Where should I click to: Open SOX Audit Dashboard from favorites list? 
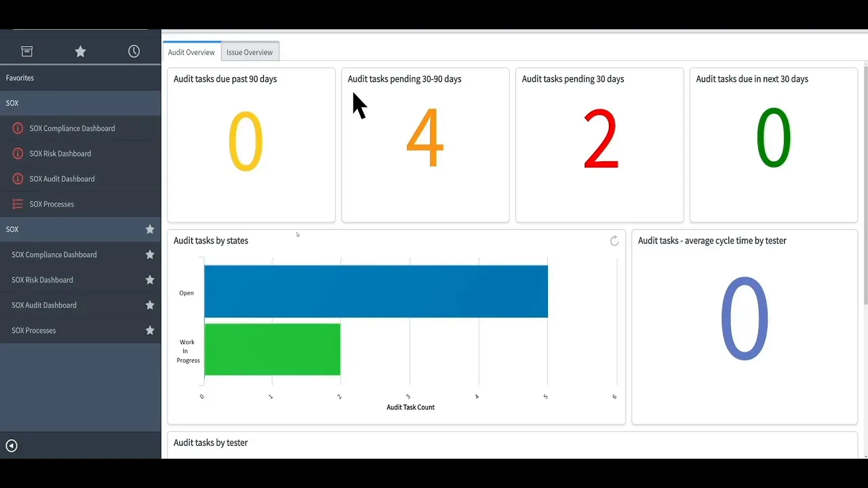pyautogui.click(x=62, y=179)
